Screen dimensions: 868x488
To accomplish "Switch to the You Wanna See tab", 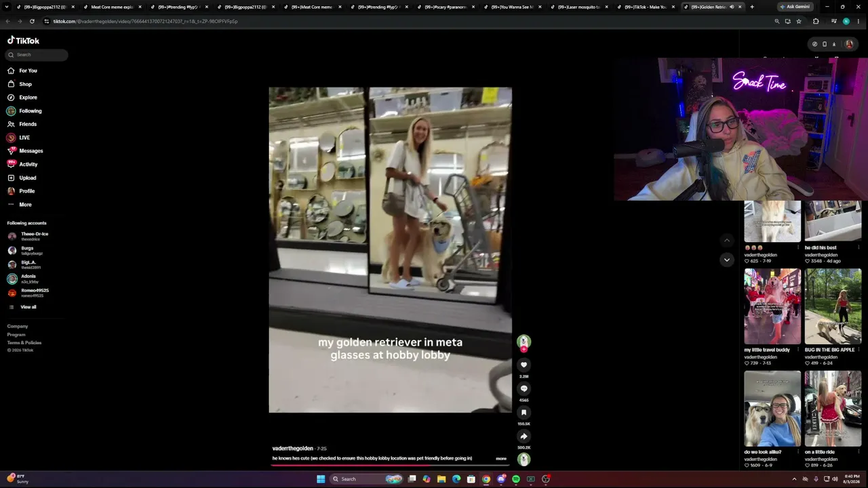I will click(513, 7).
